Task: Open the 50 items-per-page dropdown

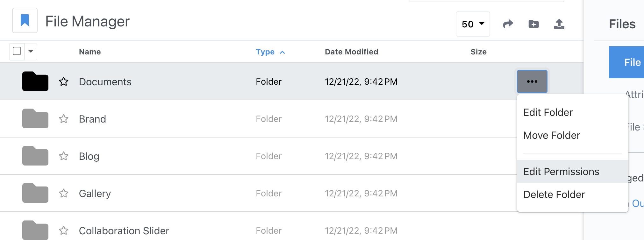Action: pos(473,24)
